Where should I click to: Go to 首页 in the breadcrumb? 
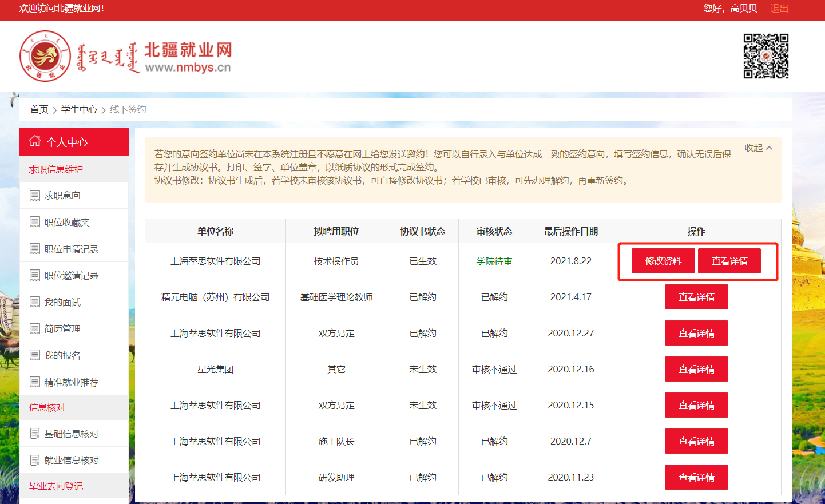pyautogui.click(x=39, y=109)
